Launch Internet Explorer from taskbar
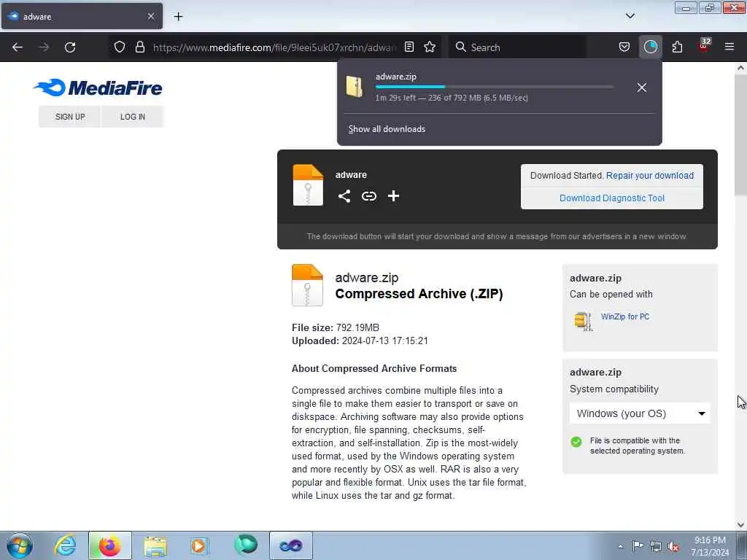747x560 pixels. click(x=65, y=545)
